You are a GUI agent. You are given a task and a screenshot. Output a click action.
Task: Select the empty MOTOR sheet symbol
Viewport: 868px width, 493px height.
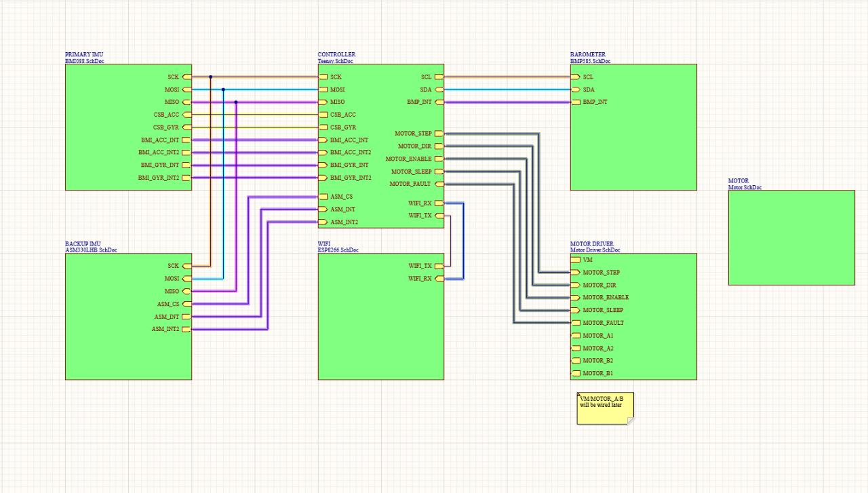click(791, 237)
